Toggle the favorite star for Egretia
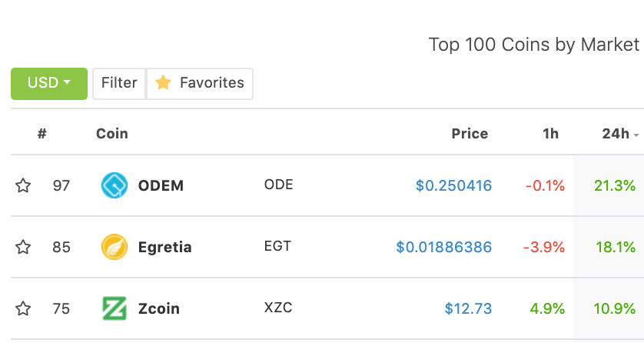 (23, 247)
